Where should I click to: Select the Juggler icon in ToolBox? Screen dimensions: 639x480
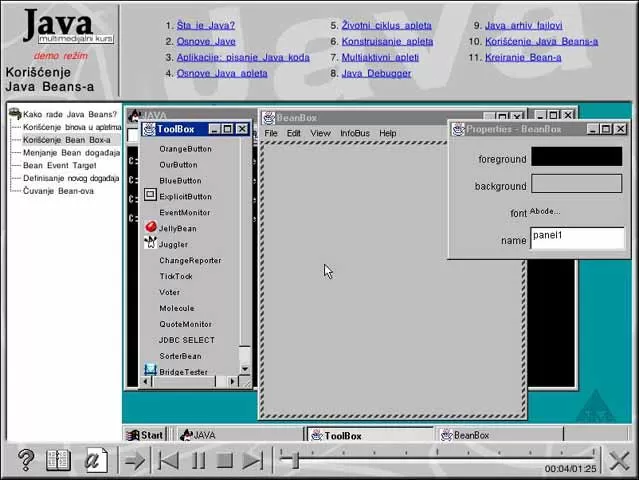pyautogui.click(x=150, y=243)
